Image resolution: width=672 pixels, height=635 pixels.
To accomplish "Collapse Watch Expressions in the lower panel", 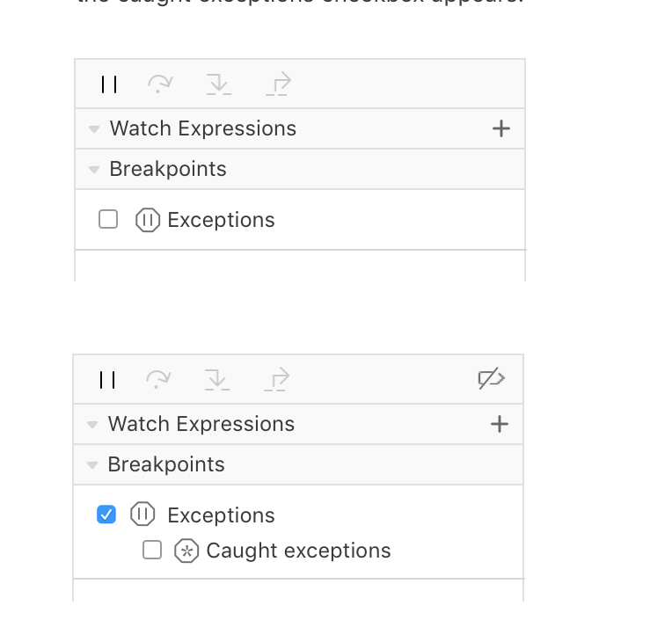I will coord(92,425).
